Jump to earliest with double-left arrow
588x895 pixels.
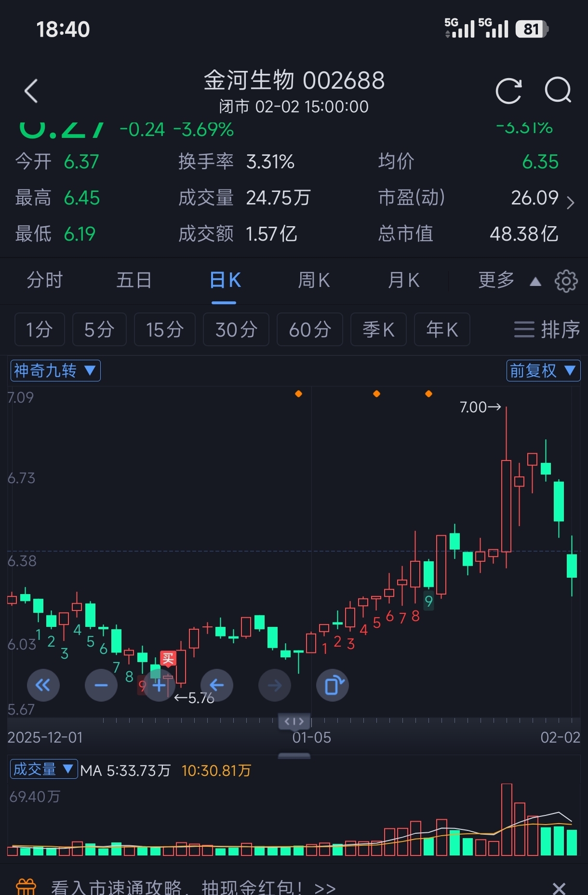tap(43, 685)
